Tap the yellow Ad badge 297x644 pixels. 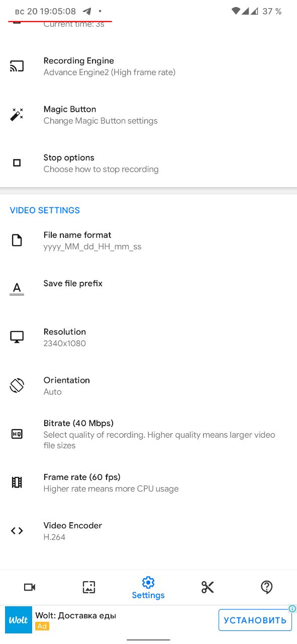pyautogui.click(x=42, y=626)
